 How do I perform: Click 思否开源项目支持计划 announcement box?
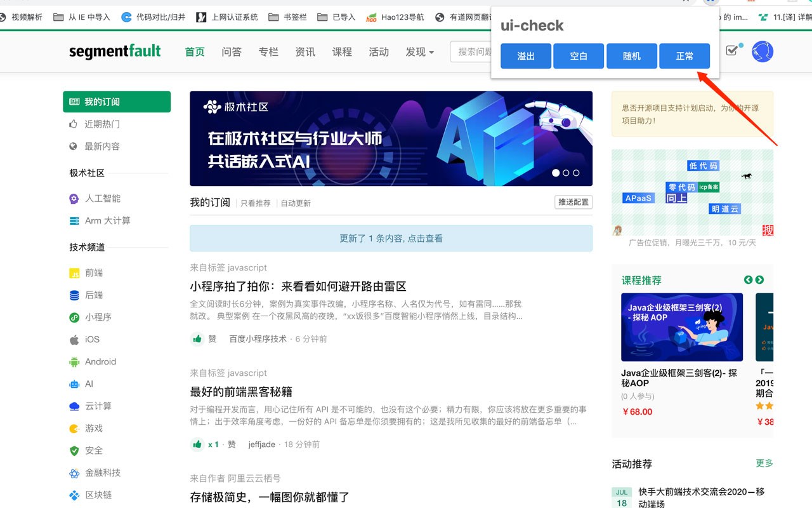(692, 114)
